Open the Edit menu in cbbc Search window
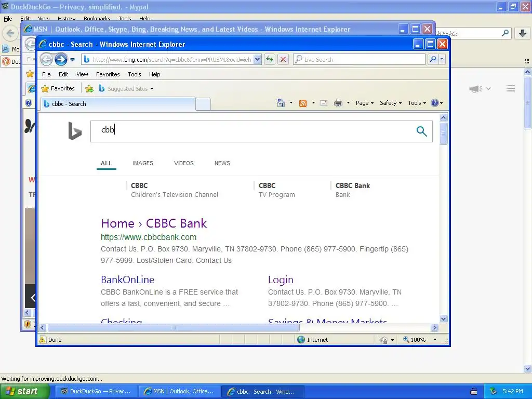532x399 pixels. pos(63,74)
